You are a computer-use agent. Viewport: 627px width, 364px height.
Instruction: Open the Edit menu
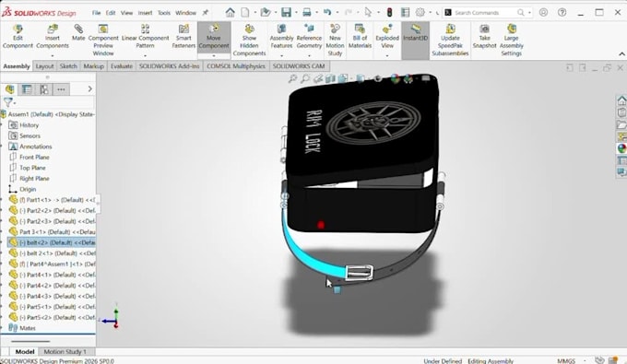(111, 13)
